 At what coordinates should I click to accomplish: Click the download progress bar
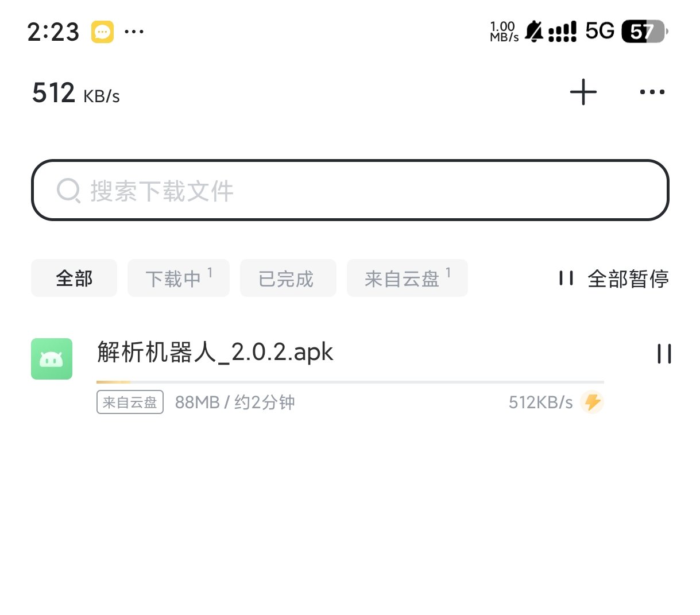point(350,382)
